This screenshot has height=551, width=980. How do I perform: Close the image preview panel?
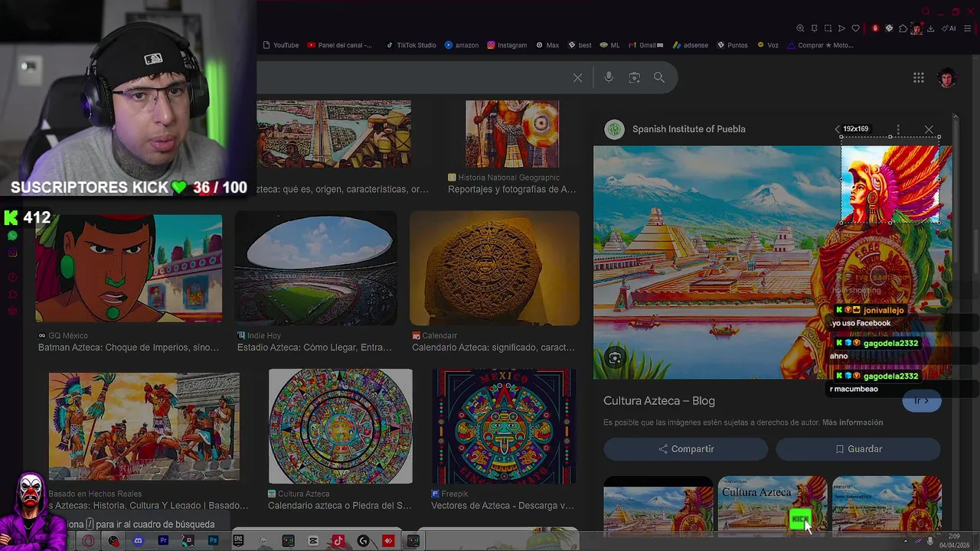coord(929,130)
